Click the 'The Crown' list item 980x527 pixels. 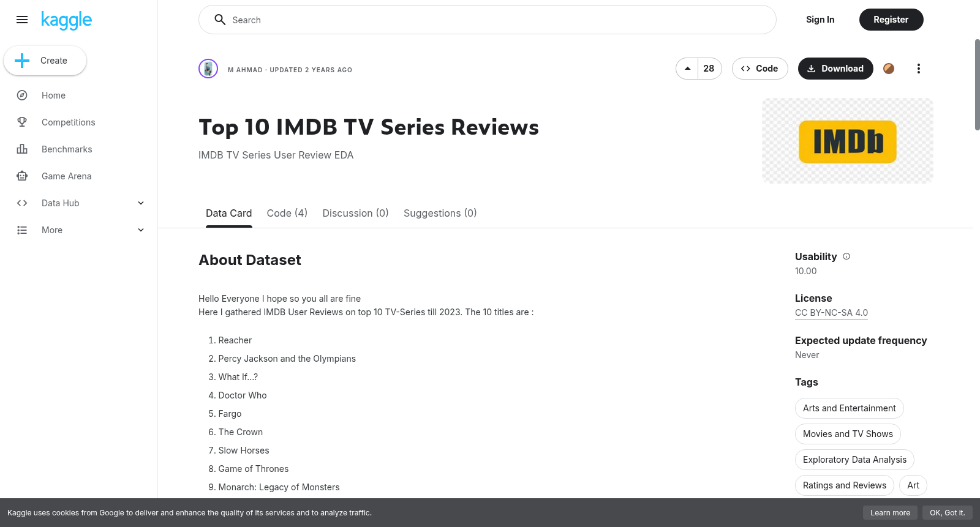point(241,432)
